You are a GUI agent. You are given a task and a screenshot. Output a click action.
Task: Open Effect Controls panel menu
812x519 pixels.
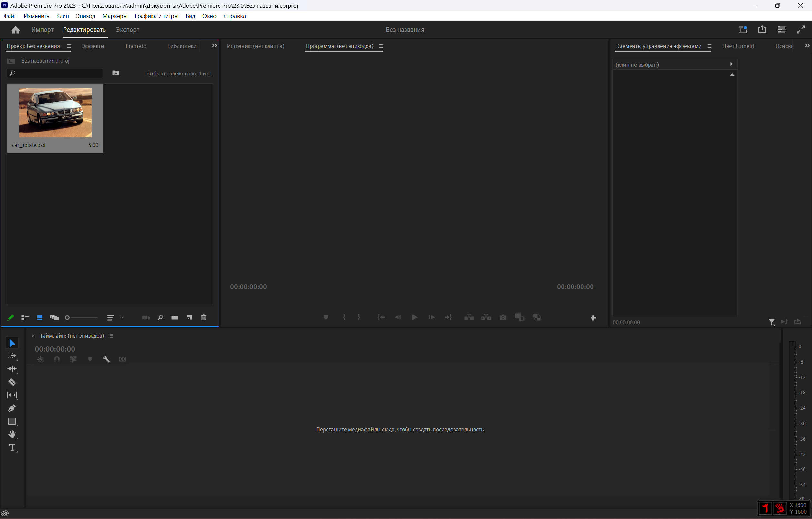click(x=709, y=46)
